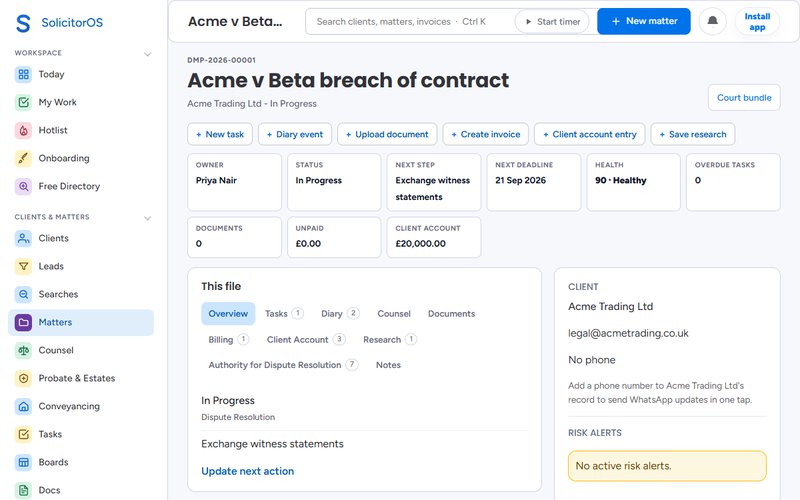Add a Client account entry
The width and height of the screenshot is (800, 500).
[590, 134]
